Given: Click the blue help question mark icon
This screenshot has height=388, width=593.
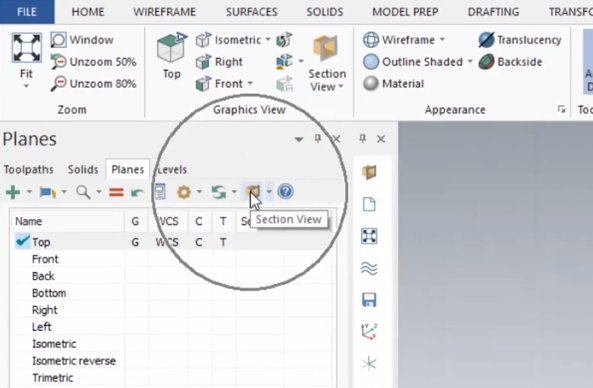Looking at the screenshot, I should pos(286,192).
